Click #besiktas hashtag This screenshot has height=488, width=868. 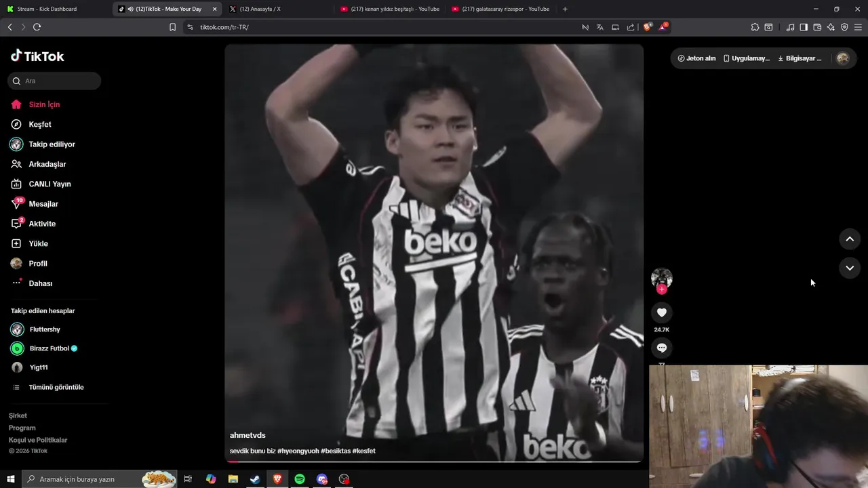tap(336, 451)
